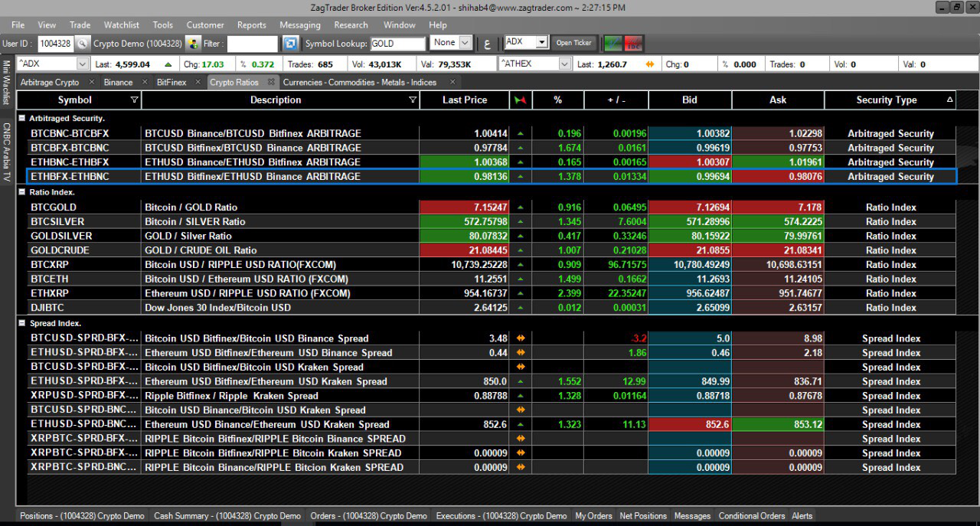Open the Net Positions bottom tab

pyautogui.click(x=643, y=516)
